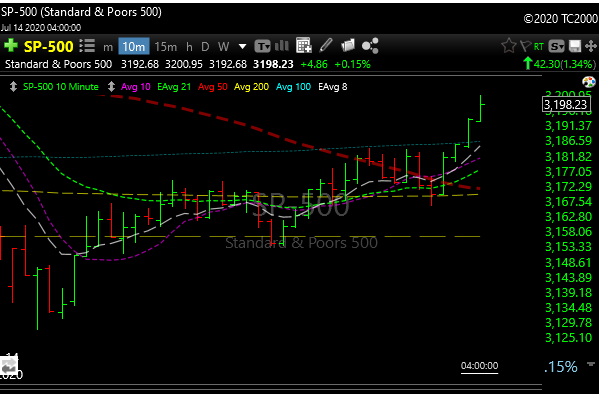This screenshot has height=394, width=599.
Task: Click the save floppy disk icon
Action: click(x=575, y=46)
